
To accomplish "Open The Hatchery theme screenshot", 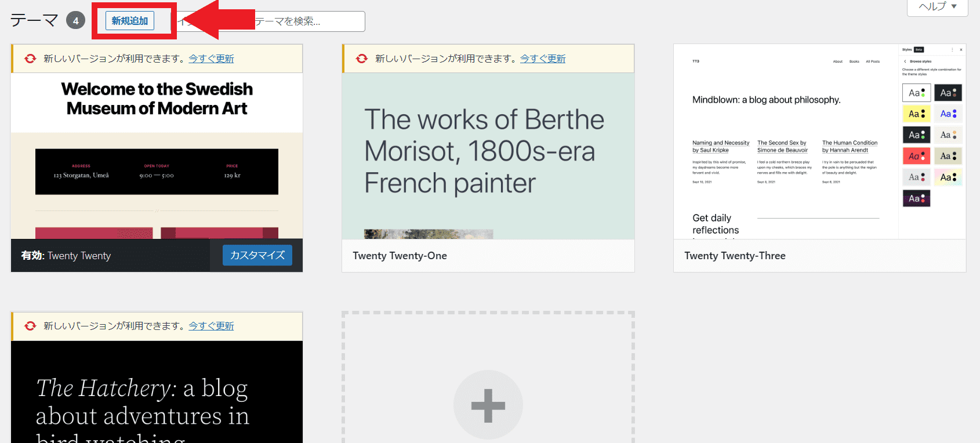I will point(157,392).
